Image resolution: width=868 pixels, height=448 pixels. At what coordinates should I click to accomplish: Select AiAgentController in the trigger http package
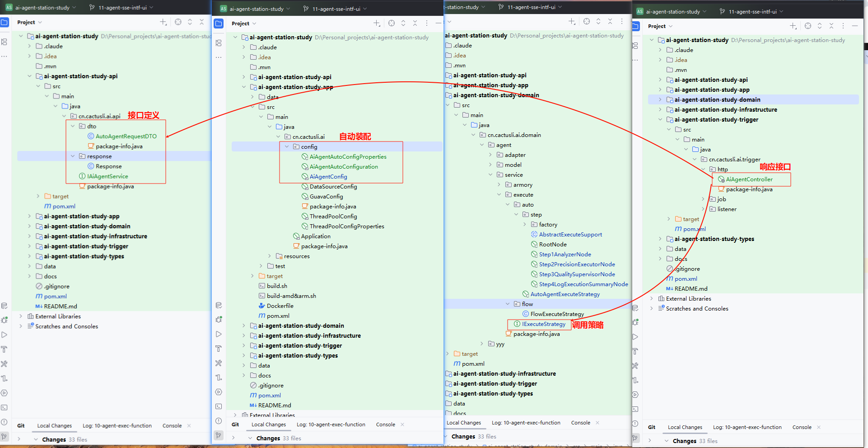pyautogui.click(x=749, y=179)
